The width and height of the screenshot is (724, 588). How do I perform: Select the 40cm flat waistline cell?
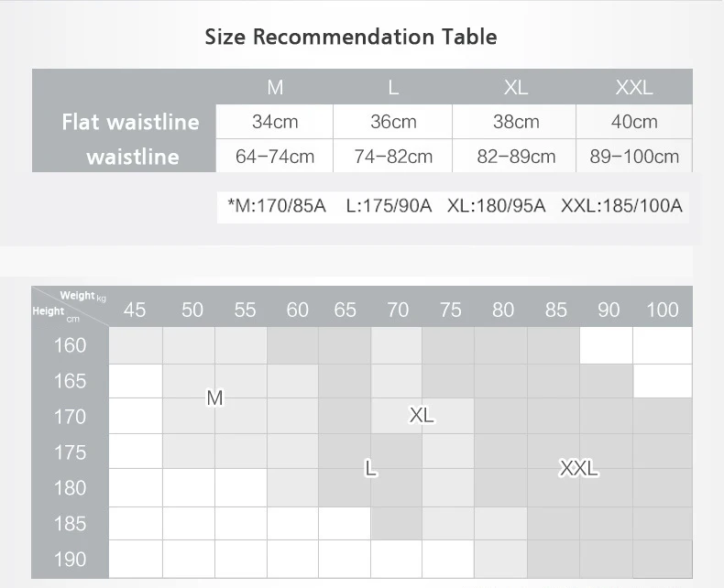point(634,122)
